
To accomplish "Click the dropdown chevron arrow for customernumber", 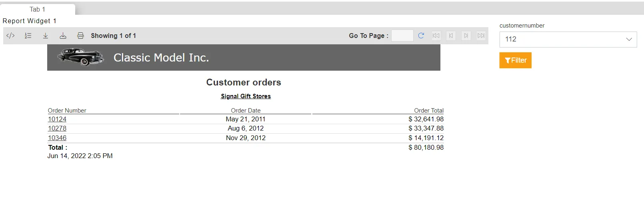I will pyautogui.click(x=629, y=39).
